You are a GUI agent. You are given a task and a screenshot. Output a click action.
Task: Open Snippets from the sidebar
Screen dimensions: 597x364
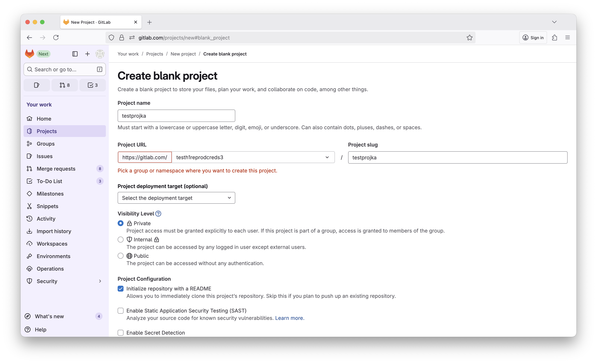coord(47,206)
